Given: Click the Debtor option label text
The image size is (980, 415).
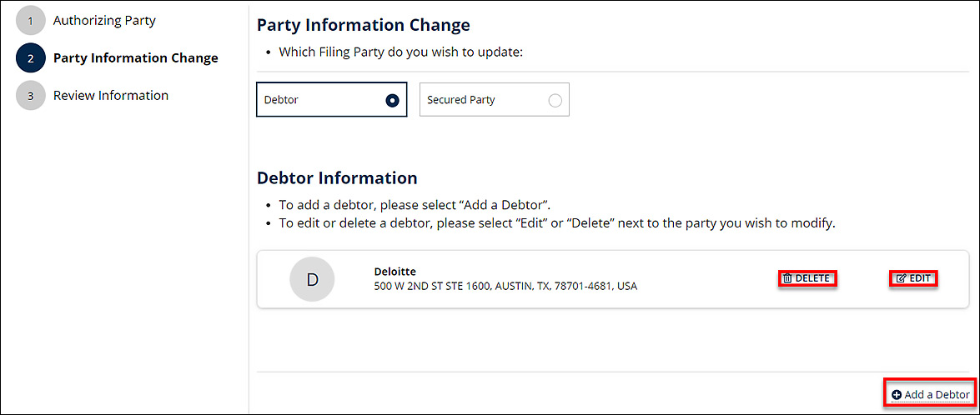Looking at the screenshot, I should [281, 100].
